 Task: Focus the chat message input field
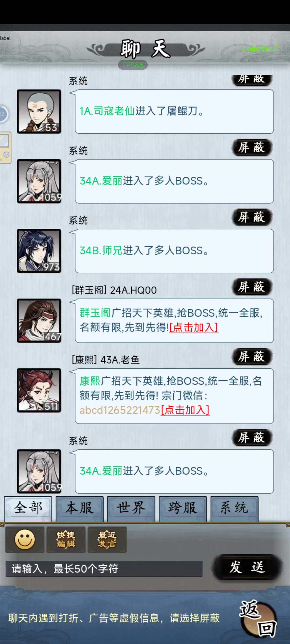[x=104, y=569]
